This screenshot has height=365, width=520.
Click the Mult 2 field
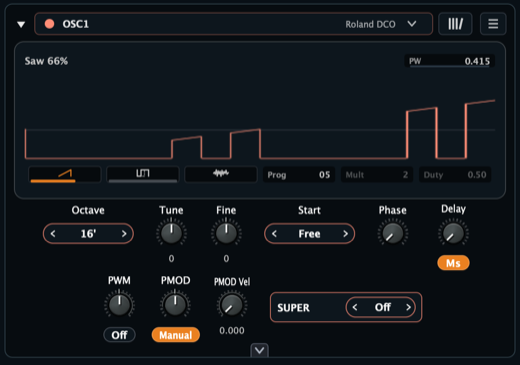(x=377, y=175)
